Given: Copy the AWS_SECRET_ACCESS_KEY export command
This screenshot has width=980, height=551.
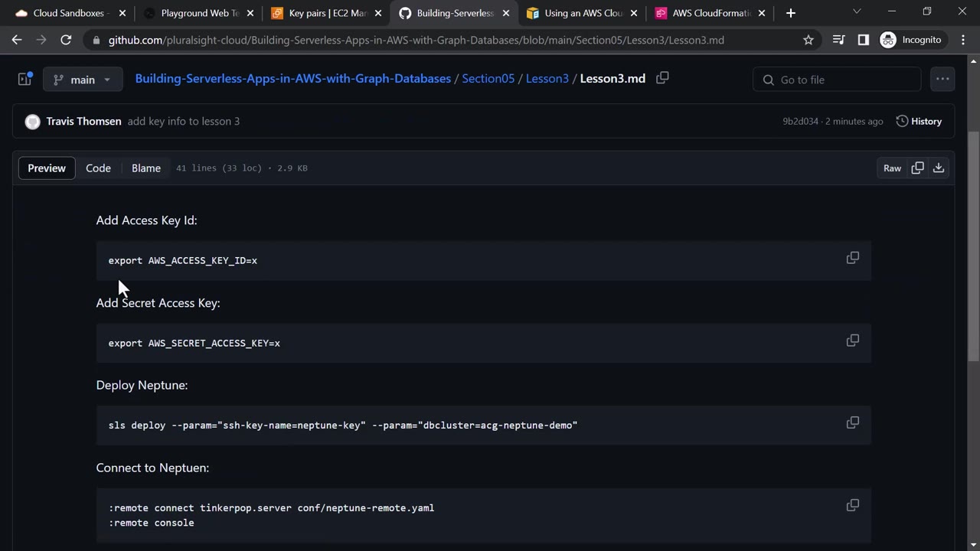Looking at the screenshot, I should [x=852, y=341].
